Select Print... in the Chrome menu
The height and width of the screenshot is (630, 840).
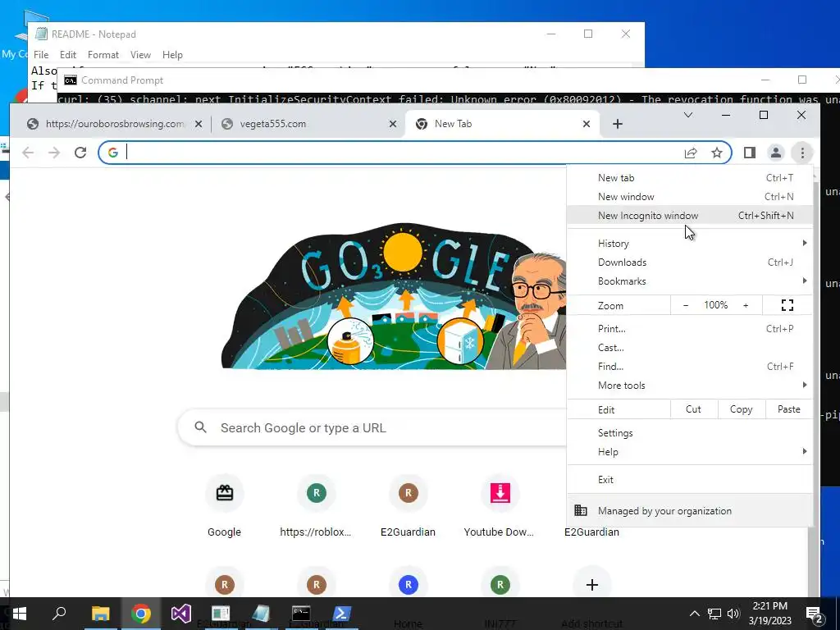coord(690,329)
